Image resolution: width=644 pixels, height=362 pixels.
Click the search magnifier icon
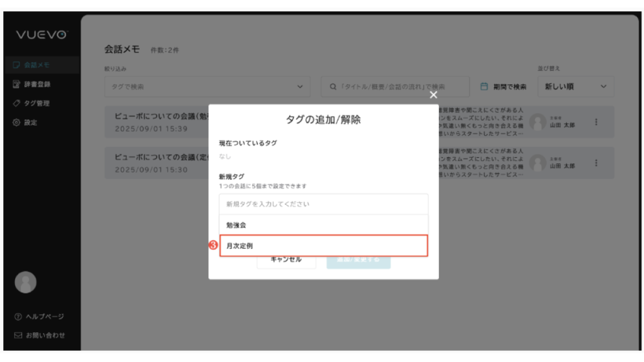point(333,87)
